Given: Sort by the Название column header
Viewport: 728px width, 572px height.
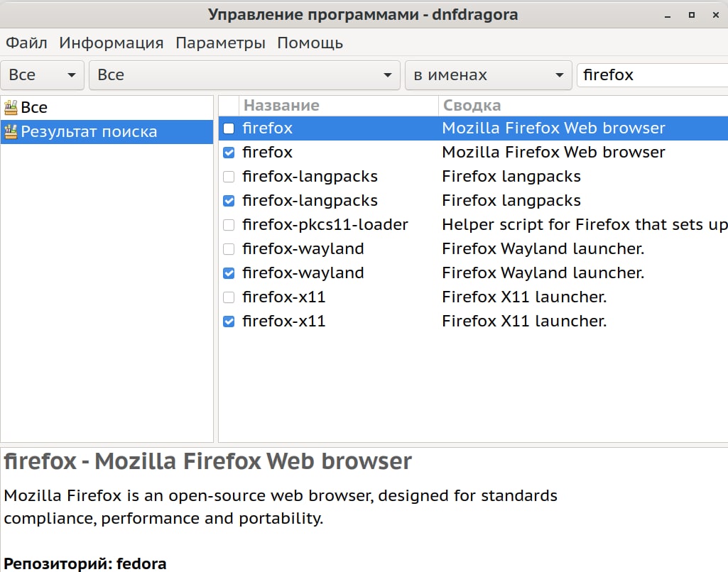Looking at the screenshot, I should coord(281,106).
